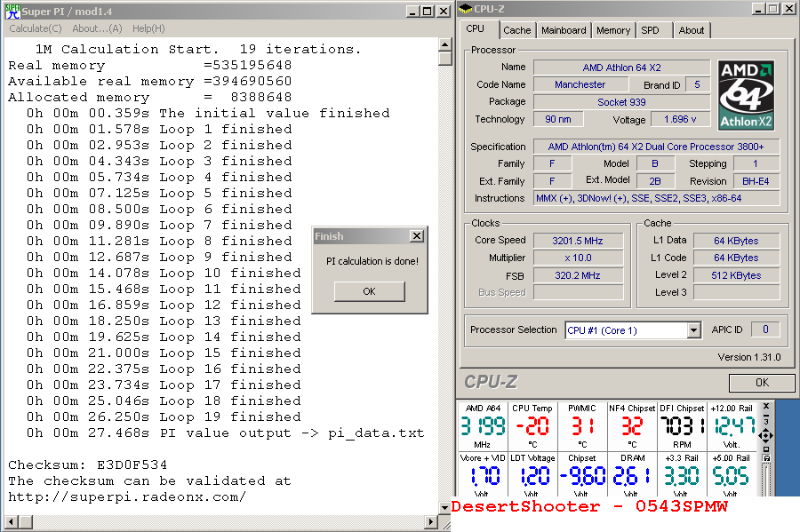Click the Specification field text

tap(656, 147)
